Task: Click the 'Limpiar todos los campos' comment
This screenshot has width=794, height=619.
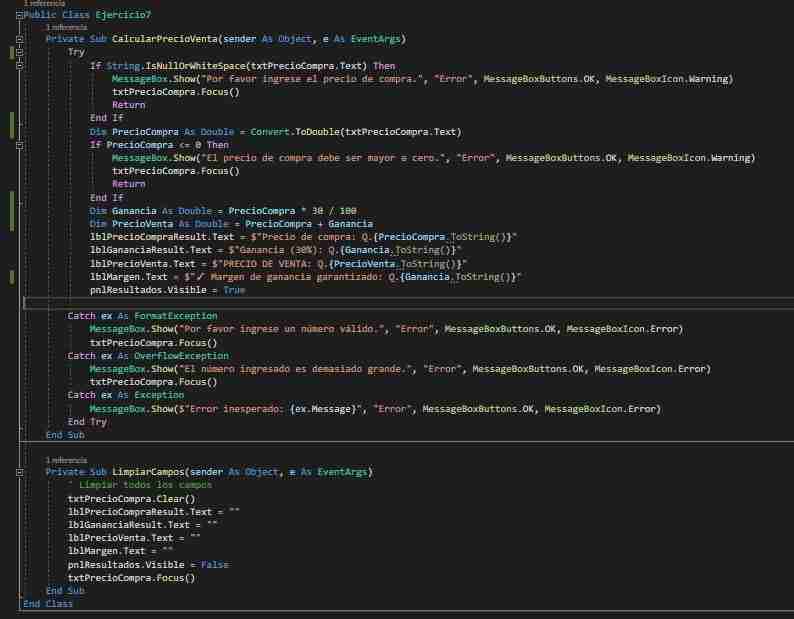Action: coord(140,485)
